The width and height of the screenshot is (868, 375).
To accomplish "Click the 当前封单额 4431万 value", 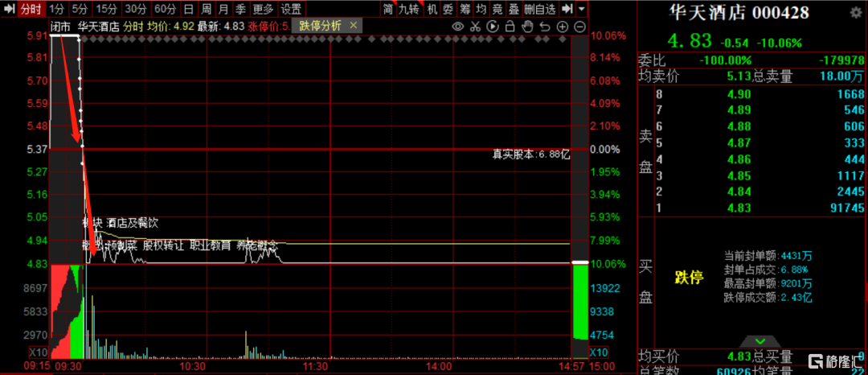I will coord(796,257).
